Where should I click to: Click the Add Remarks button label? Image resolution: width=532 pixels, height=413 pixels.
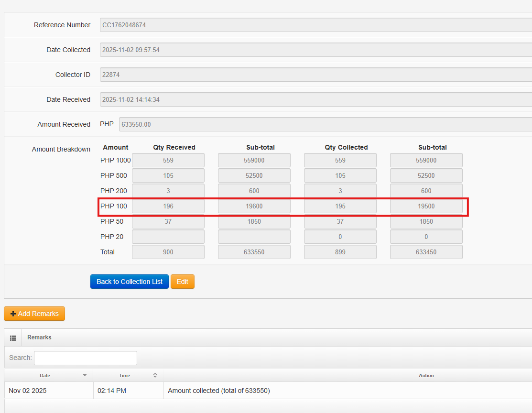(38, 314)
